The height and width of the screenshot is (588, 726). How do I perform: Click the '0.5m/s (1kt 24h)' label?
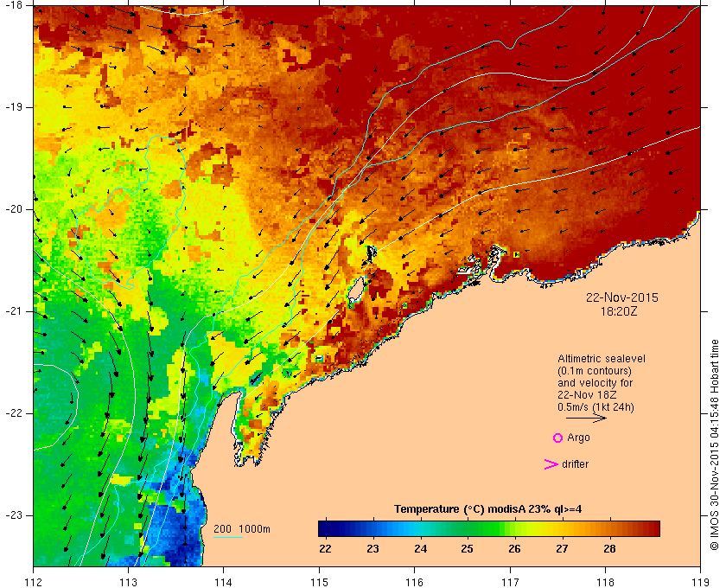[595, 407]
